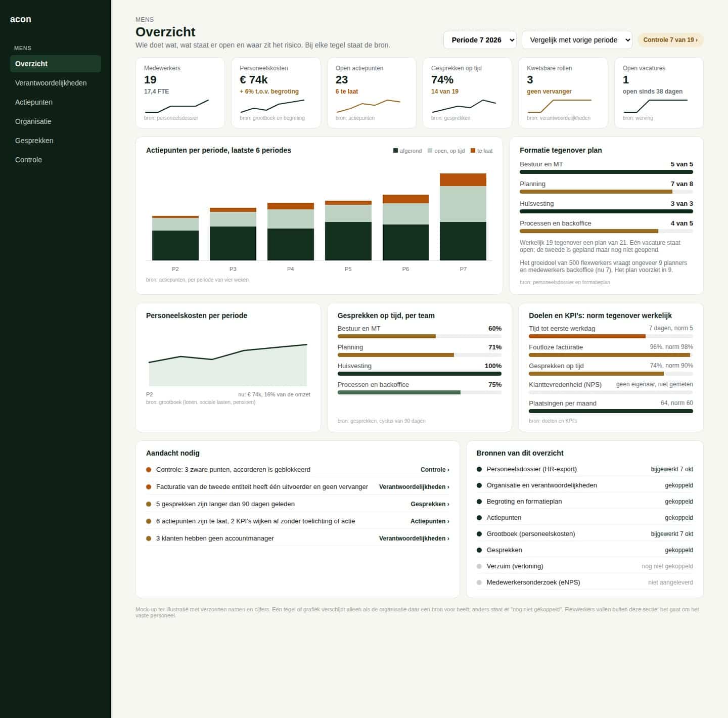Navigate to Organisatie in the sidebar
The height and width of the screenshot is (718, 728).
pyautogui.click(x=56, y=121)
